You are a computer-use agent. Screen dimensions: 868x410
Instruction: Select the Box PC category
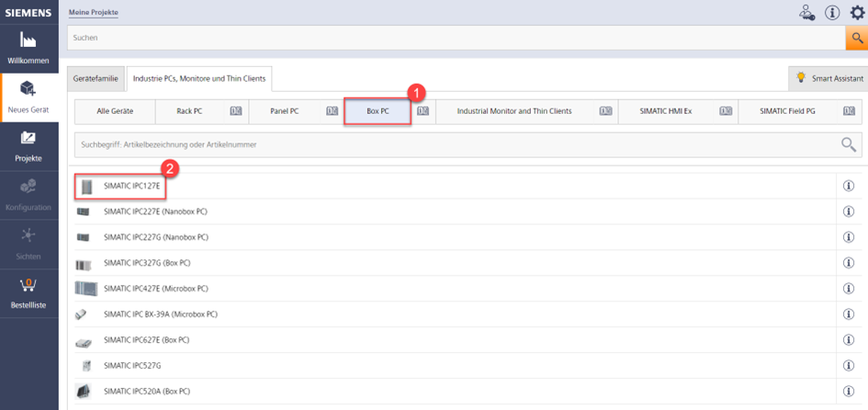tap(378, 111)
